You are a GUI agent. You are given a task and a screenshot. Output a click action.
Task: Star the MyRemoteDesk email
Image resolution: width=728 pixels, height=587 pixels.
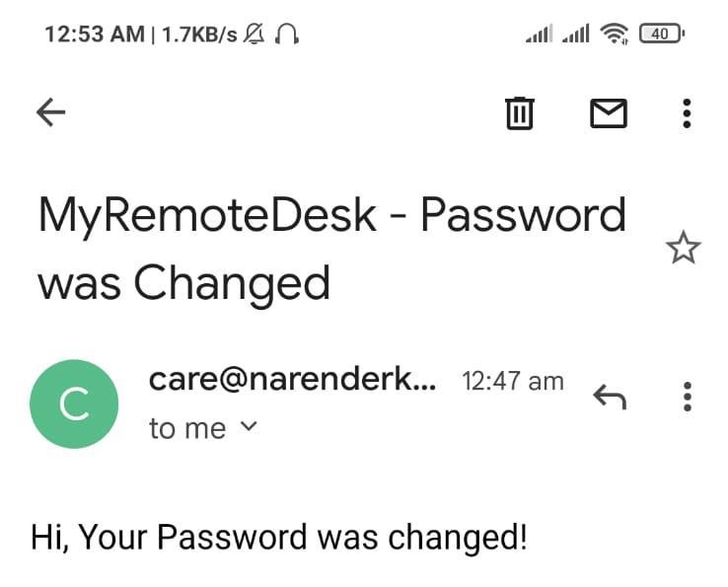[684, 248]
